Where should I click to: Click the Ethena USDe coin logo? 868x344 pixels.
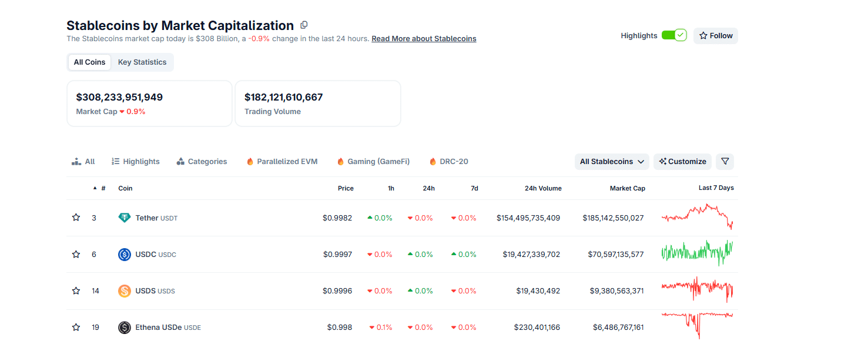(124, 328)
